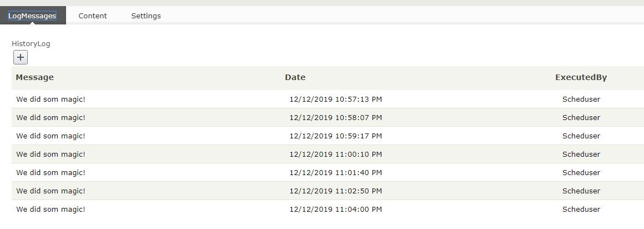644x229 pixels.
Task: Click the first row's 'We did som magic!' message
Action: 51,99
